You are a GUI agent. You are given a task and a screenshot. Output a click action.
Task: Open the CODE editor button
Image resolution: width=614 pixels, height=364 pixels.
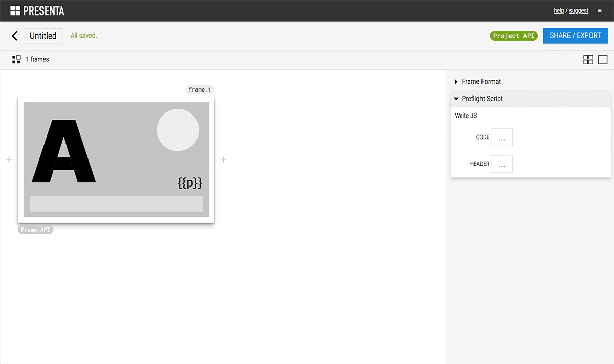(502, 138)
